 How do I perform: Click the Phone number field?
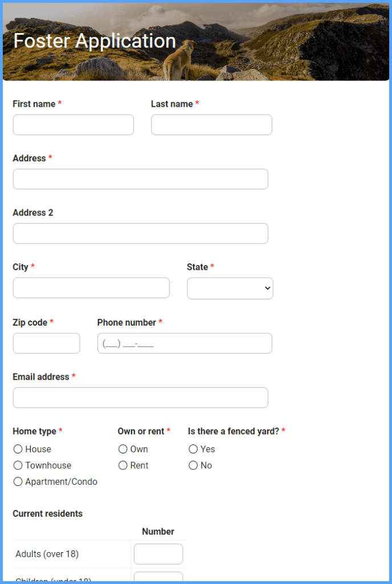pyautogui.click(x=184, y=343)
